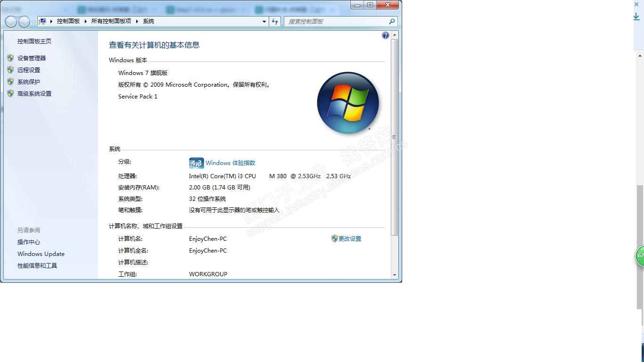Expand the arrow after 所有控制面板项 breadcrumb
The height and width of the screenshot is (362, 644).
pyautogui.click(x=137, y=21)
